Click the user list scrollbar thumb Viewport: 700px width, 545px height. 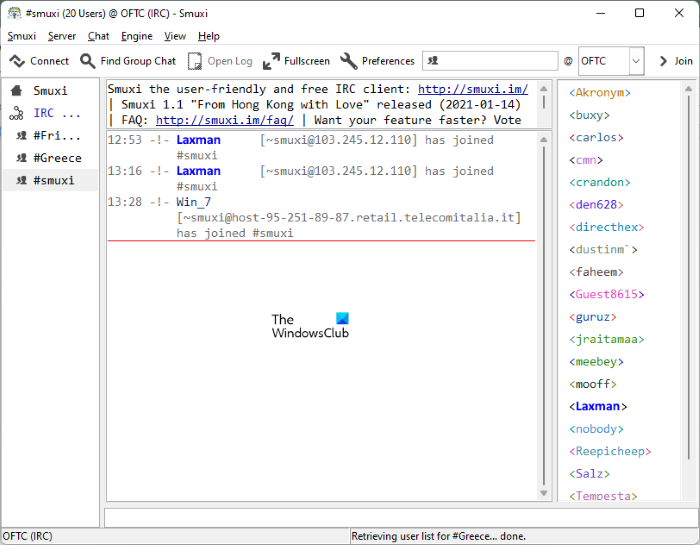click(x=688, y=279)
